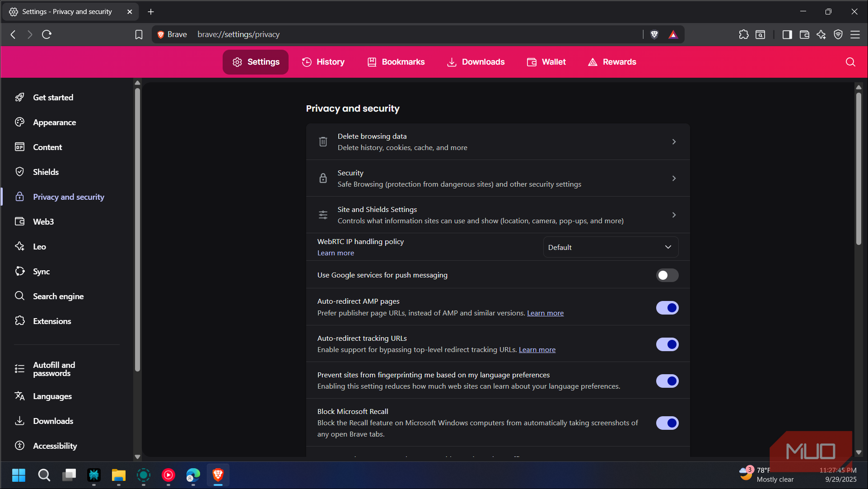
Task: Open Shields in settings sidebar
Action: click(x=46, y=172)
